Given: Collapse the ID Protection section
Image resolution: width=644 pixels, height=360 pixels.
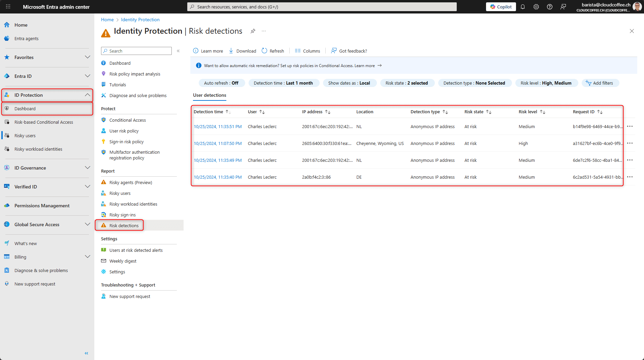Looking at the screenshot, I should (x=87, y=95).
